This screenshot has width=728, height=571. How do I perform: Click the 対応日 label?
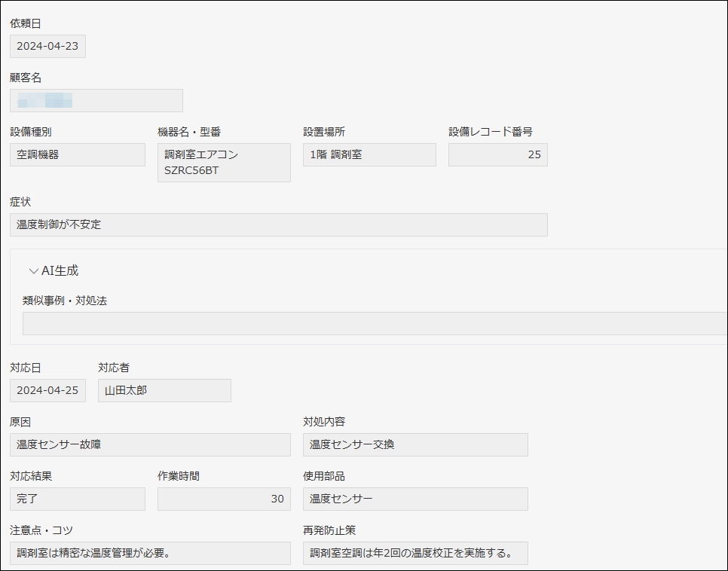[x=26, y=368]
